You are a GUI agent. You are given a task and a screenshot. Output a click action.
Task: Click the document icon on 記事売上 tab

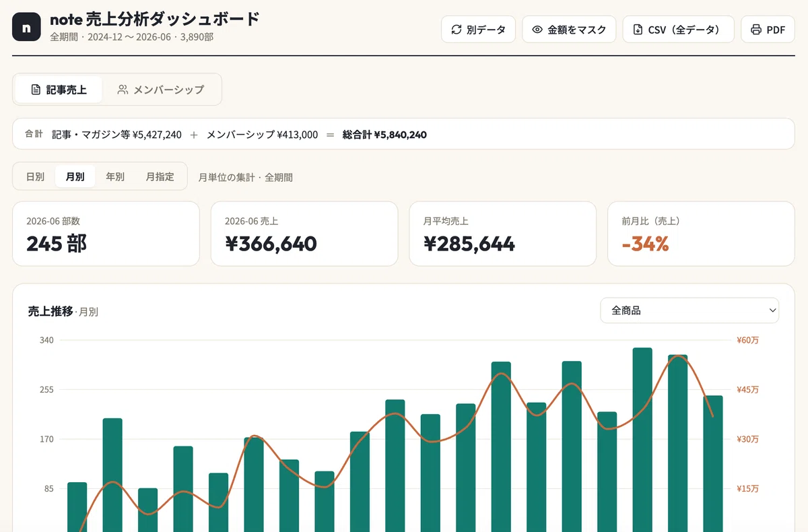pos(36,90)
